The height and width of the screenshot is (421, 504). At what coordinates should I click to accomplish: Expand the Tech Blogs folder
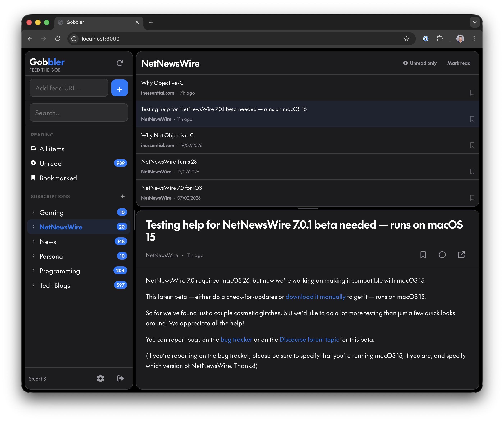(x=34, y=285)
